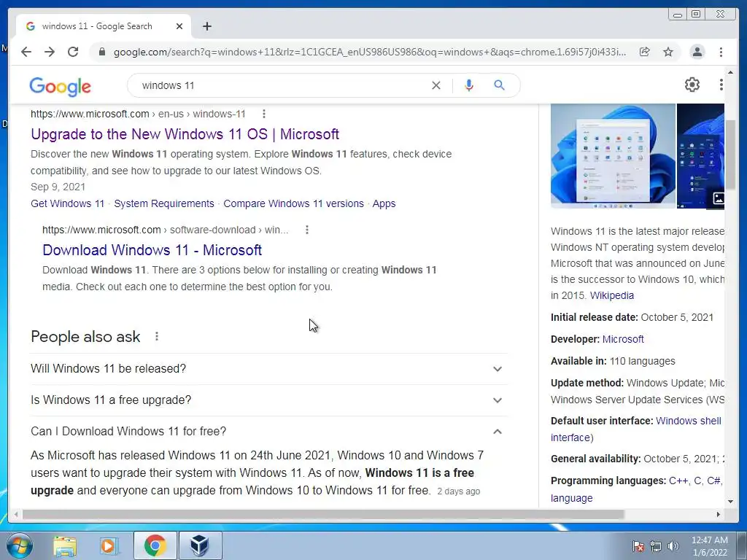This screenshot has width=747, height=560.
Task: Follow the 'Apps' sitelink
Action: [384, 204]
